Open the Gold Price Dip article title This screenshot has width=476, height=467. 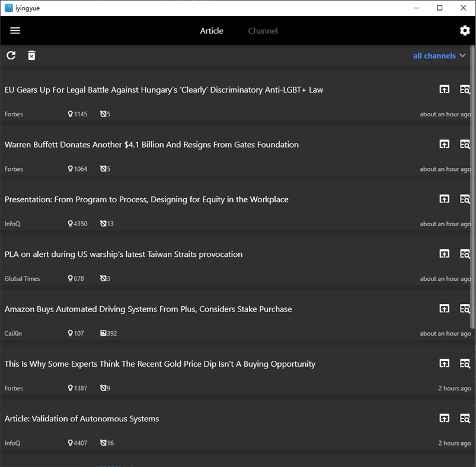tap(160, 364)
